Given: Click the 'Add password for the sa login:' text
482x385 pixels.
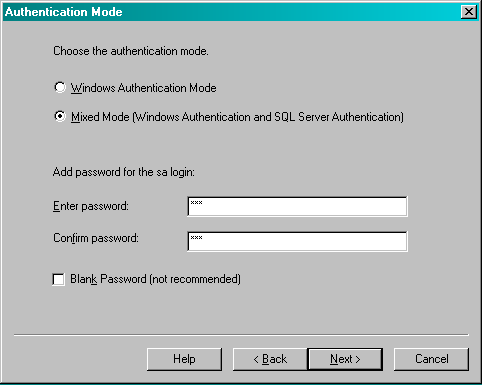Looking at the screenshot, I should pyautogui.click(x=124, y=172).
